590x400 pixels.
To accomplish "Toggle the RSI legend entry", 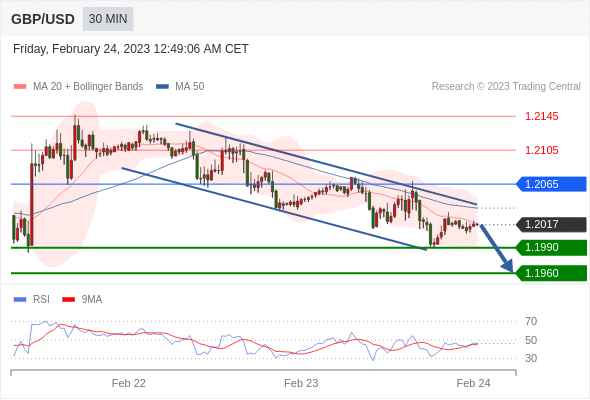I will point(32,300).
